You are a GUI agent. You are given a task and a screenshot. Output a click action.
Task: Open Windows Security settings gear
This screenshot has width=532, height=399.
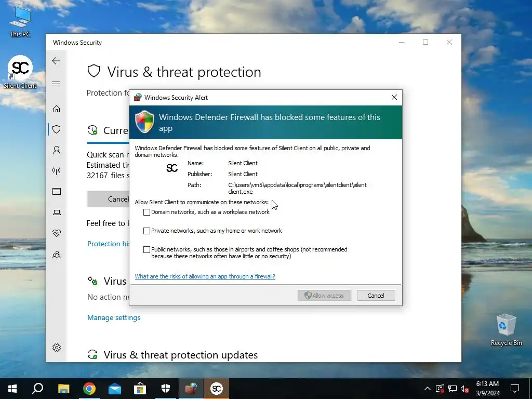point(56,348)
